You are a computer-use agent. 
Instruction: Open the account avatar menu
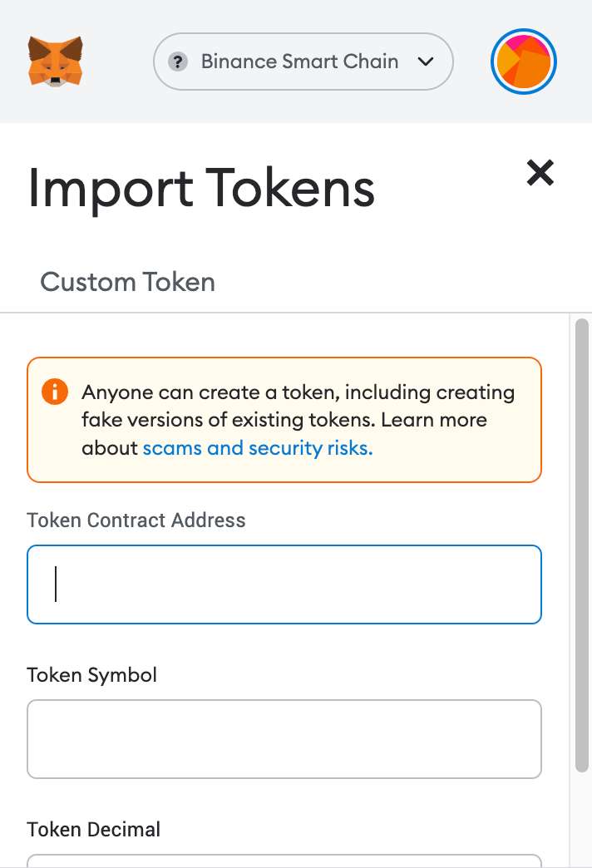tap(523, 62)
